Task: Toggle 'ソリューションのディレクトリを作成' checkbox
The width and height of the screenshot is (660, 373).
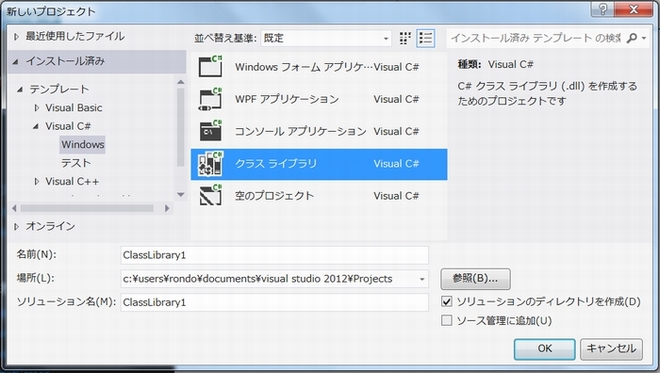Action: pyautogui.click(x=447, y=301)
